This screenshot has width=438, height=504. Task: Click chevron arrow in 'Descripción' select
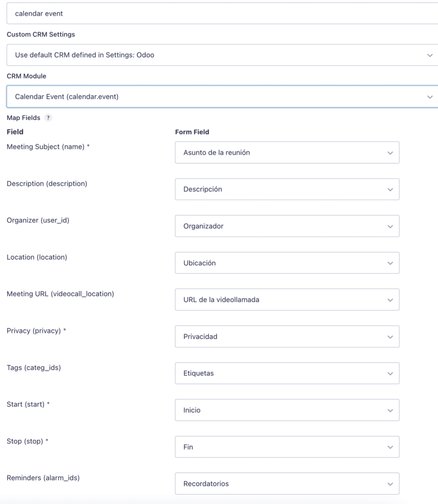[x=390, y=189]
